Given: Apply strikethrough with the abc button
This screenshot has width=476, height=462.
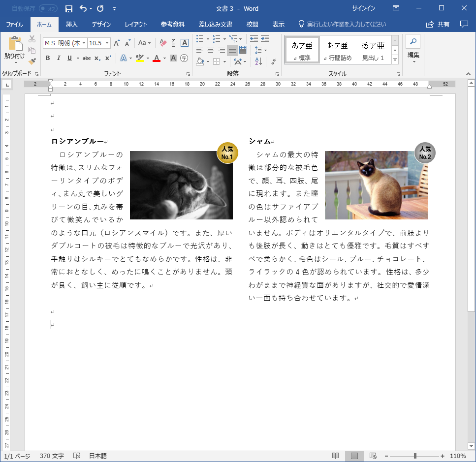Looking at the screenshot, I should pyautogui.click(x=87, y=58).
